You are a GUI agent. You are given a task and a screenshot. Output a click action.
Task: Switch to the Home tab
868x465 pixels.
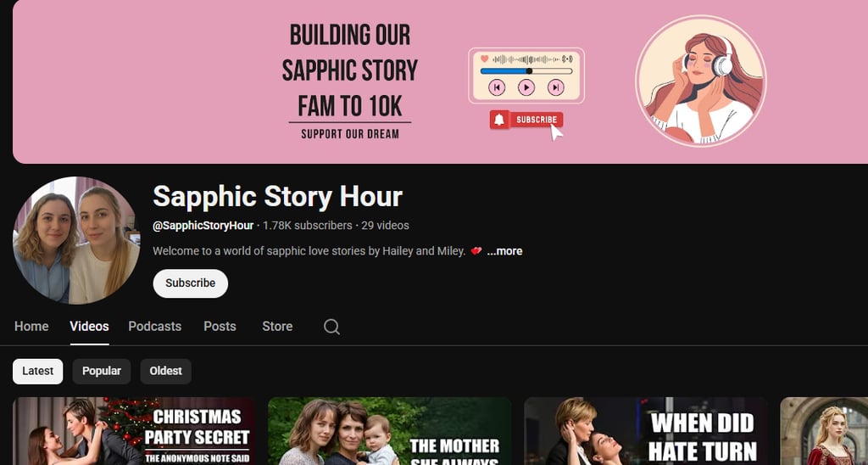(31, 327)
